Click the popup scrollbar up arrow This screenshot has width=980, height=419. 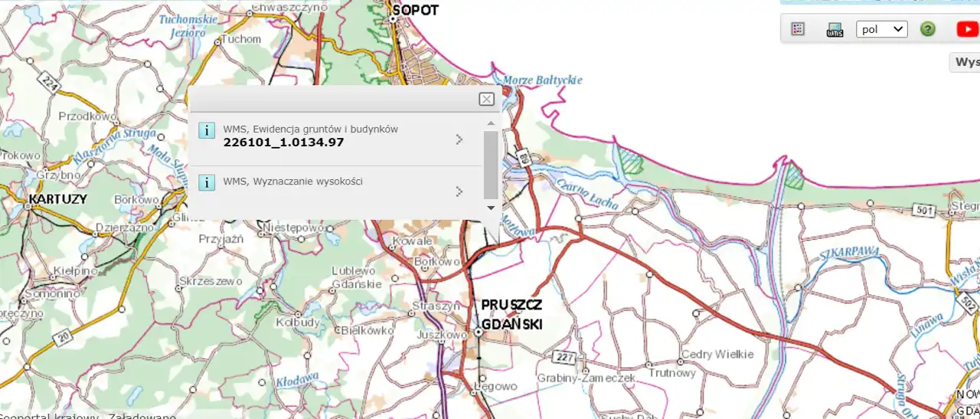[491, 123]
